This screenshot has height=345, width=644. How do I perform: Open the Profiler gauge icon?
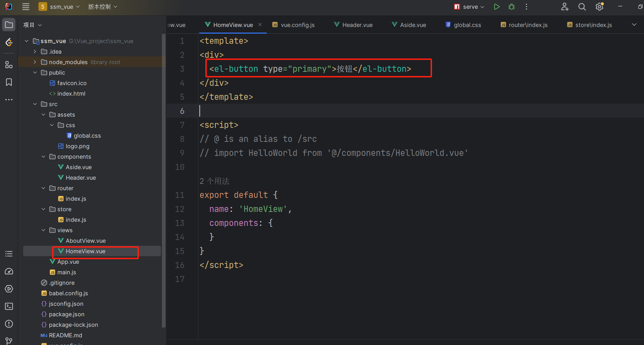pos(9,271)
